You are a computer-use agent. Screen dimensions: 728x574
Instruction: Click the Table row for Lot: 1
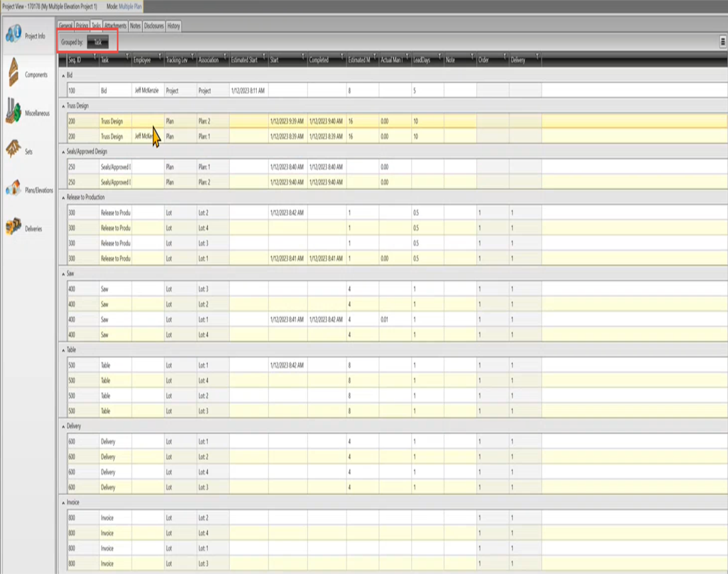(397, 365)
